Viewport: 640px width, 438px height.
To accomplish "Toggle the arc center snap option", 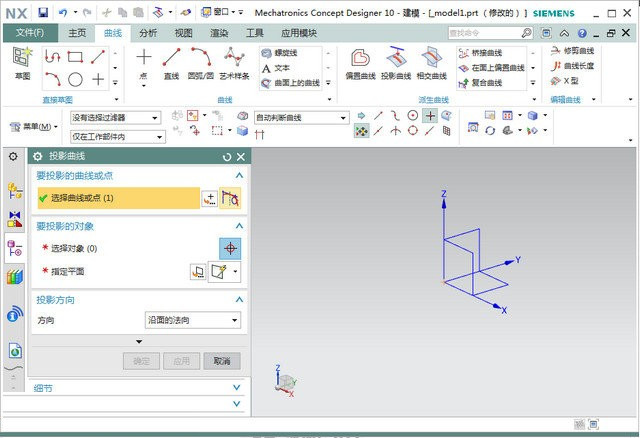I will (x=413, y=116).
